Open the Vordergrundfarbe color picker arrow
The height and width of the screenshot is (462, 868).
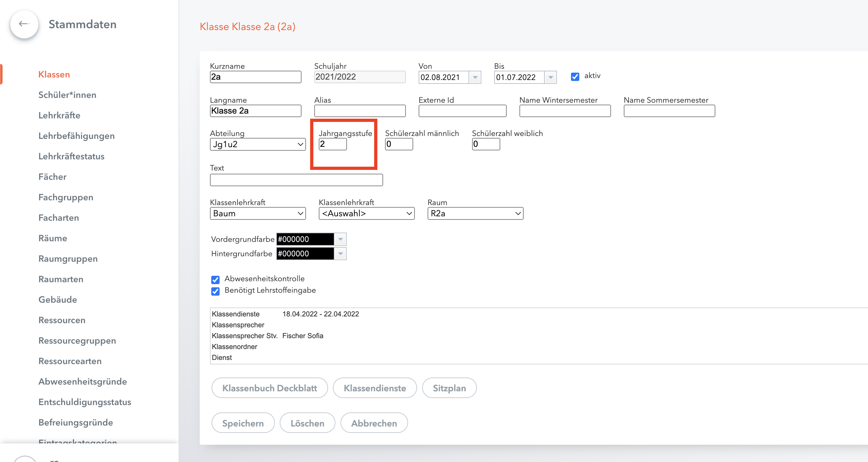[340, 239]
